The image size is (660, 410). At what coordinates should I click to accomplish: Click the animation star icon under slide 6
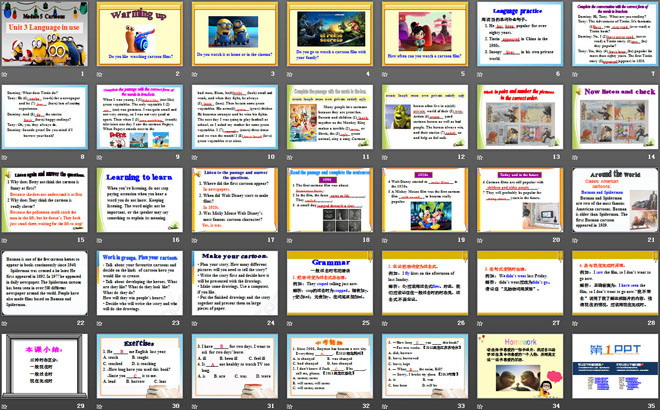480,75
